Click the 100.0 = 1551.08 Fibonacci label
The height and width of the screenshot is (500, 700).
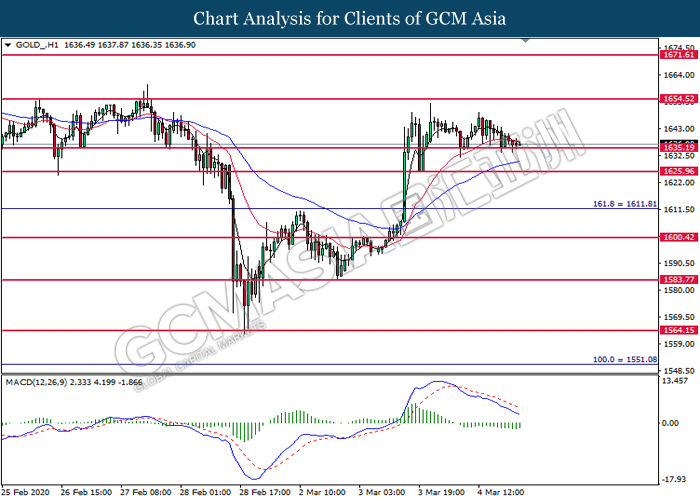625,359
